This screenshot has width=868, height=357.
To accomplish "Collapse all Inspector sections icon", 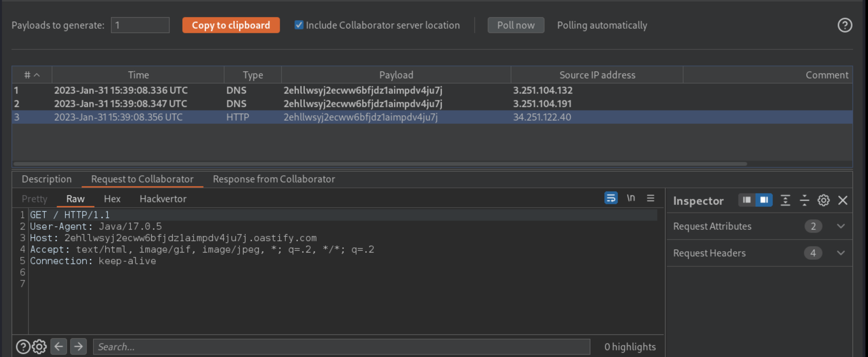I will [804, 200].
